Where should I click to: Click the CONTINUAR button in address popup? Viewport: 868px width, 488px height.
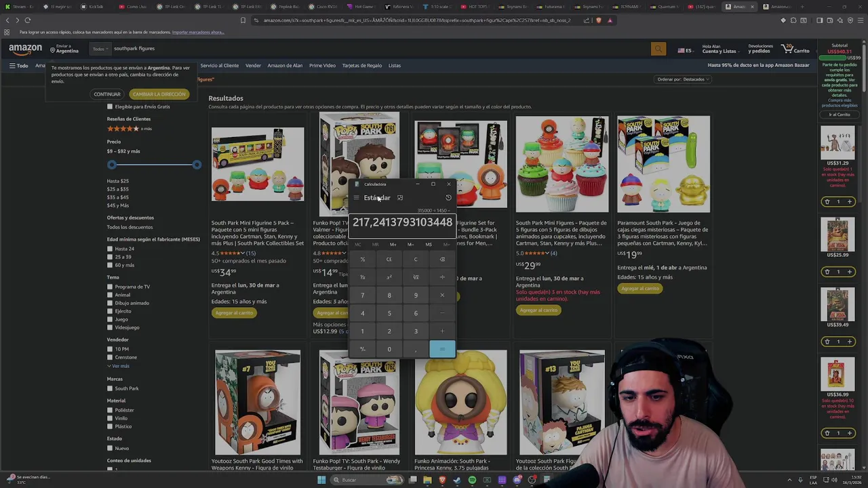[106, 94]
